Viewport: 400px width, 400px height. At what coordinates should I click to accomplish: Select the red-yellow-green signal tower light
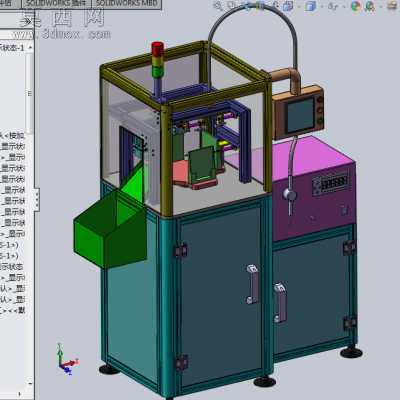pos(157,60)
